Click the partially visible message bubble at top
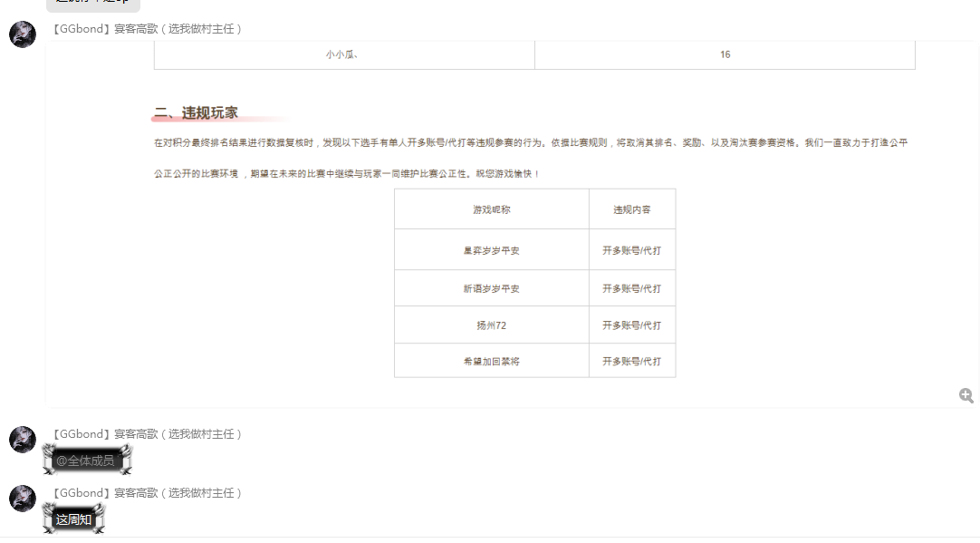 pos(92,4)
